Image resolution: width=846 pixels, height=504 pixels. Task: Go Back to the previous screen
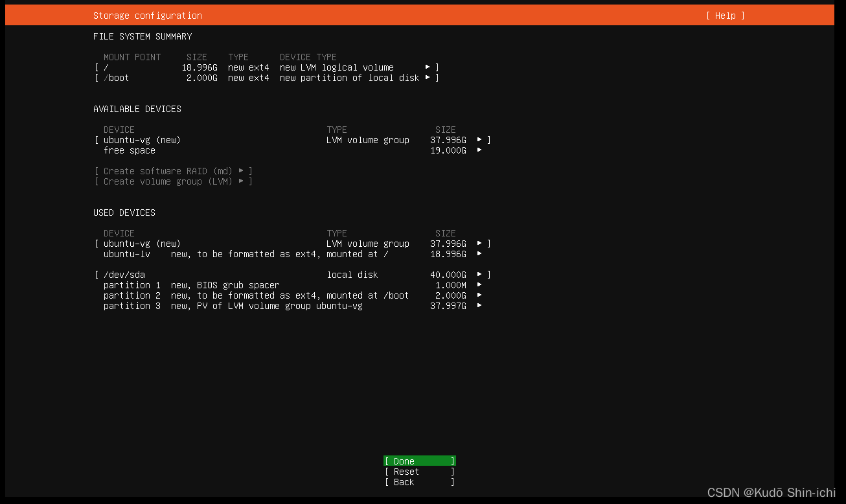(420, 482)
